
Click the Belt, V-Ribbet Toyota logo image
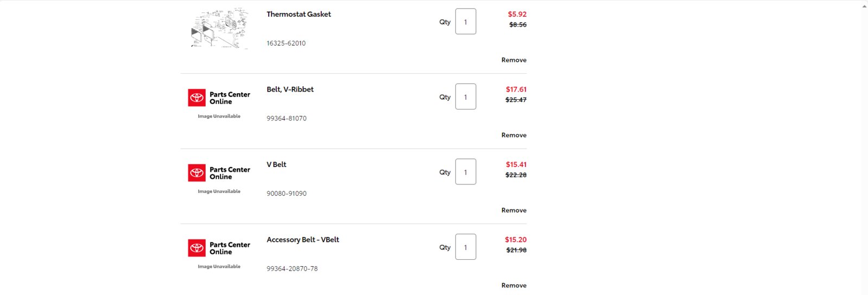(219, 104)
